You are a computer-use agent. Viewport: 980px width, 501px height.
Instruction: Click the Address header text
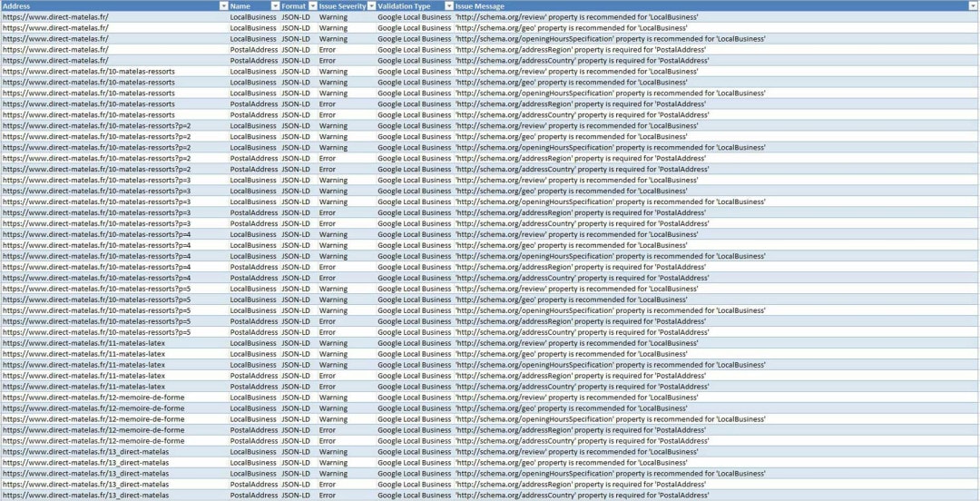18,6
